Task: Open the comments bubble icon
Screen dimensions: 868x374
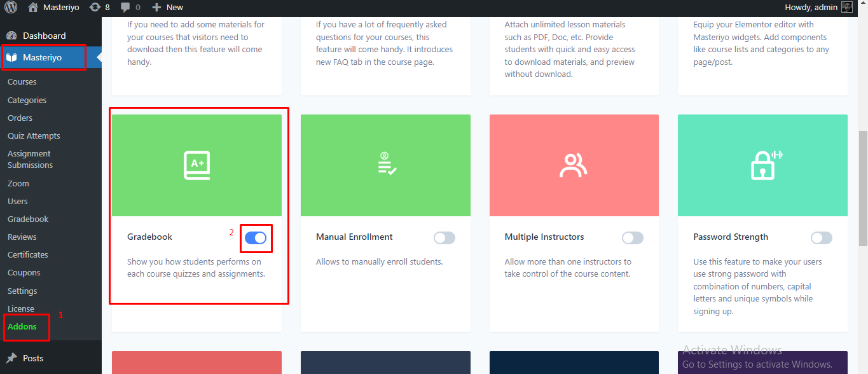Action: 125,8
